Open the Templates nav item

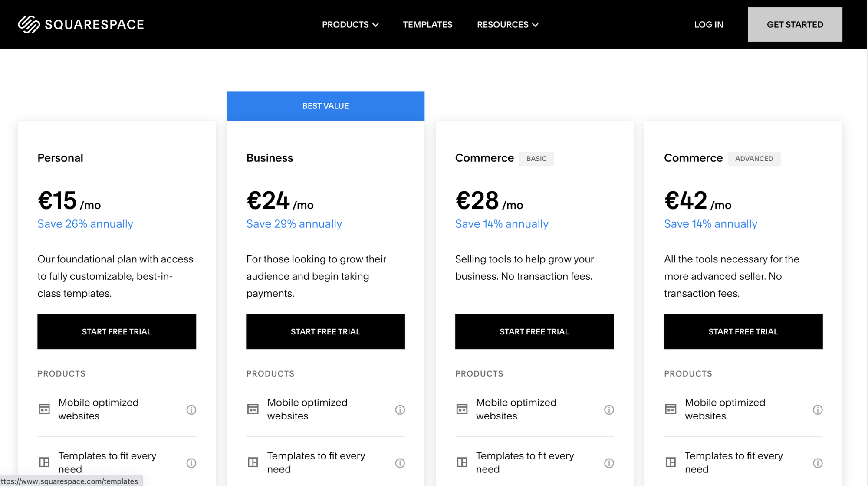(427, 25)
